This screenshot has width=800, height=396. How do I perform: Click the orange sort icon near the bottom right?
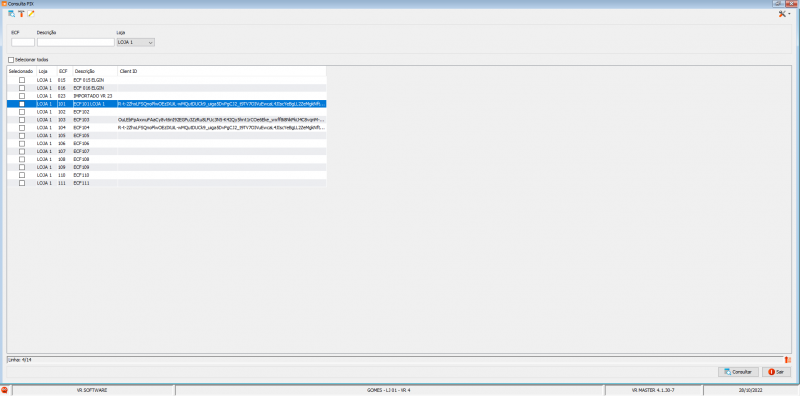point(787,360)
